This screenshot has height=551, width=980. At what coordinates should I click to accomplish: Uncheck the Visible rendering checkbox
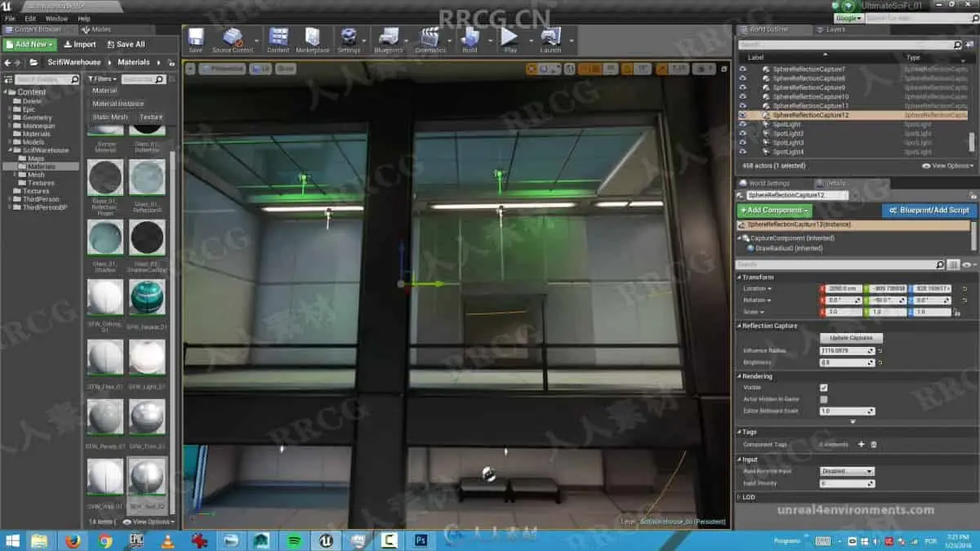tap(823, 388)
